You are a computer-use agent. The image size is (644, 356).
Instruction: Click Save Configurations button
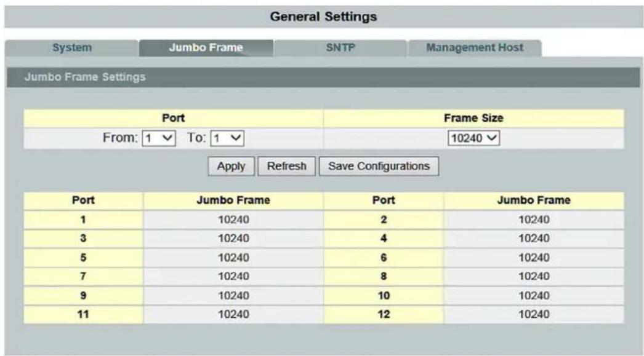tap(379, 166)
